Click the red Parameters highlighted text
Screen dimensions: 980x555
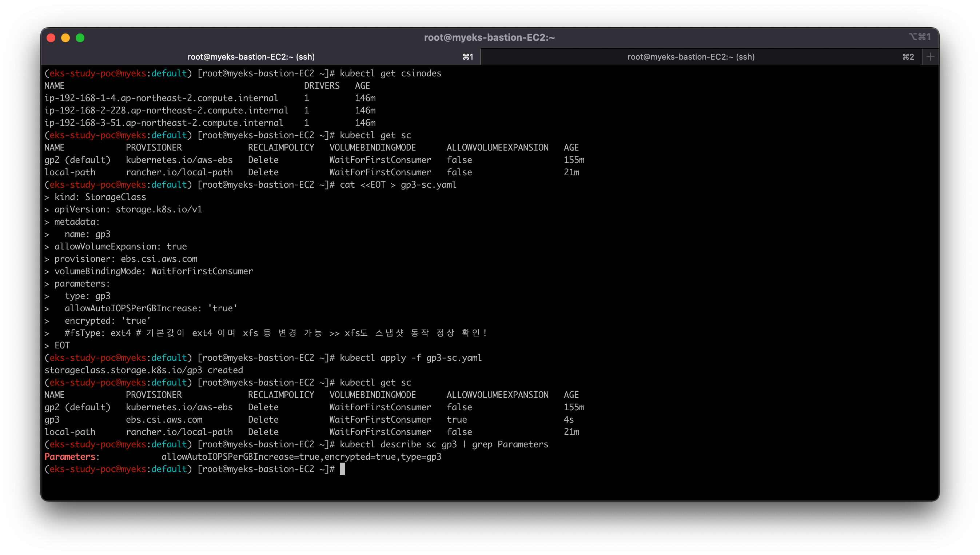(x=70, y=457)
